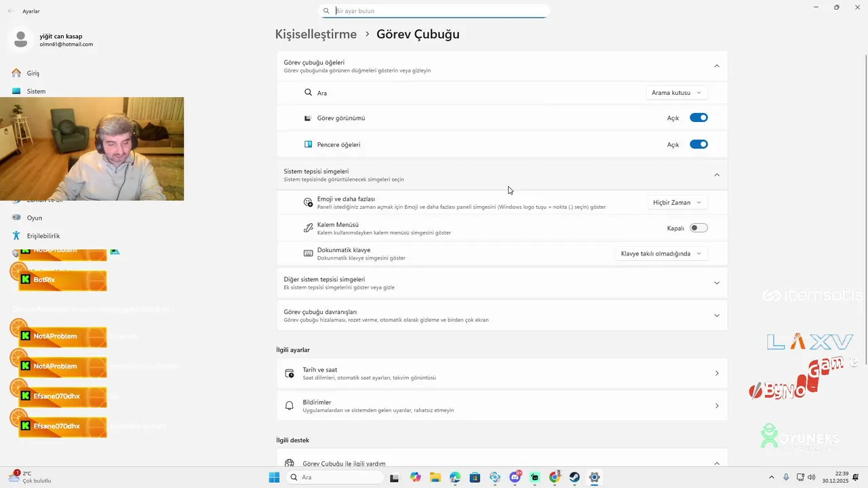The width and height of the screenshot is (868, 488).
Task: Click the help globe icon
Action: coord(290,464)
